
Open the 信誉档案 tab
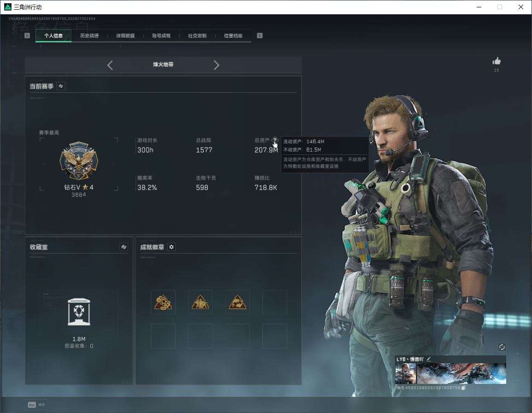click(x=233, y=35)
